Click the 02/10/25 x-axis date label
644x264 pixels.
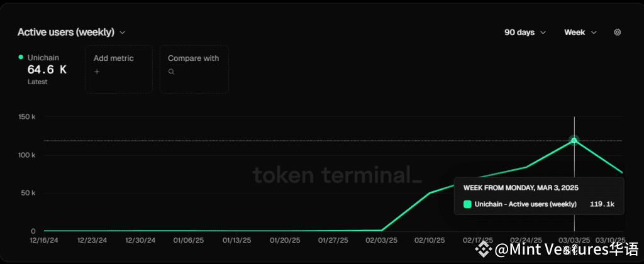429,240
